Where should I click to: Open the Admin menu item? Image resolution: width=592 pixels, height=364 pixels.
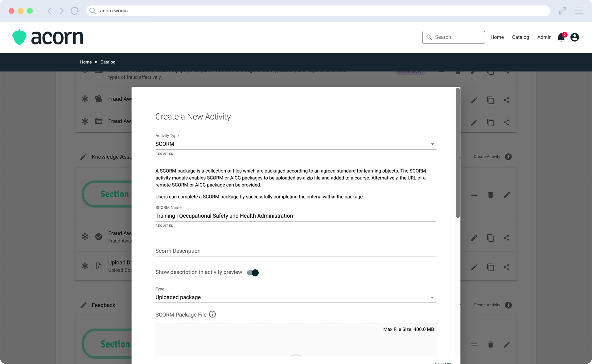544,37
